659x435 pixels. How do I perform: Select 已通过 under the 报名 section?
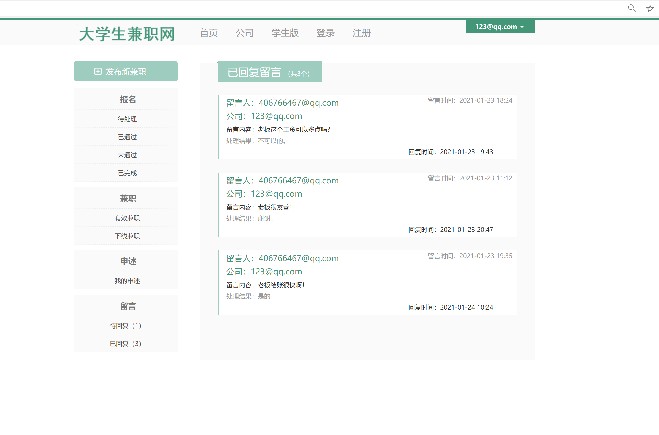point(126,137)
